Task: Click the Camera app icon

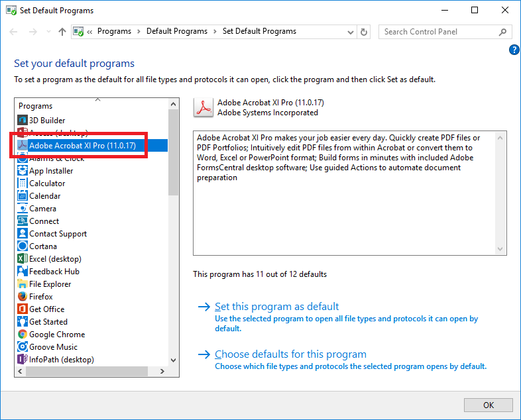Action: coord(23,208)
